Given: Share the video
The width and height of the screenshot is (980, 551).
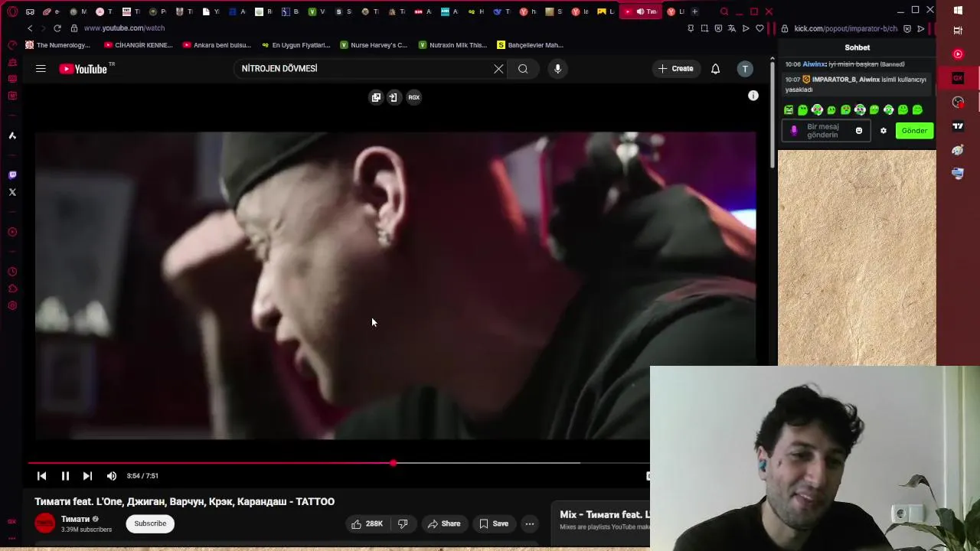Looking at the screenshot, I should [x=444, y=523].
